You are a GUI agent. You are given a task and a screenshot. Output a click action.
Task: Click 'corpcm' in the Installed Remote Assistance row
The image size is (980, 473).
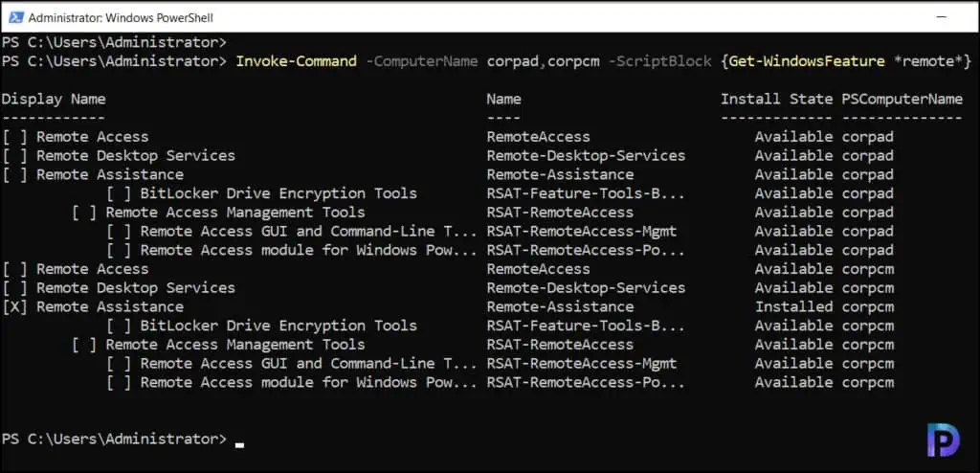tap(867, 306)
